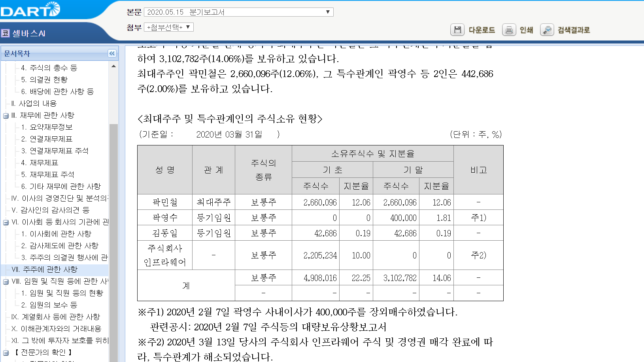The height and width of the screenshot is (362, 644).
Task: Collapse the VI. 이사회 등 회사의 기관 tree node
Action: 6,222
